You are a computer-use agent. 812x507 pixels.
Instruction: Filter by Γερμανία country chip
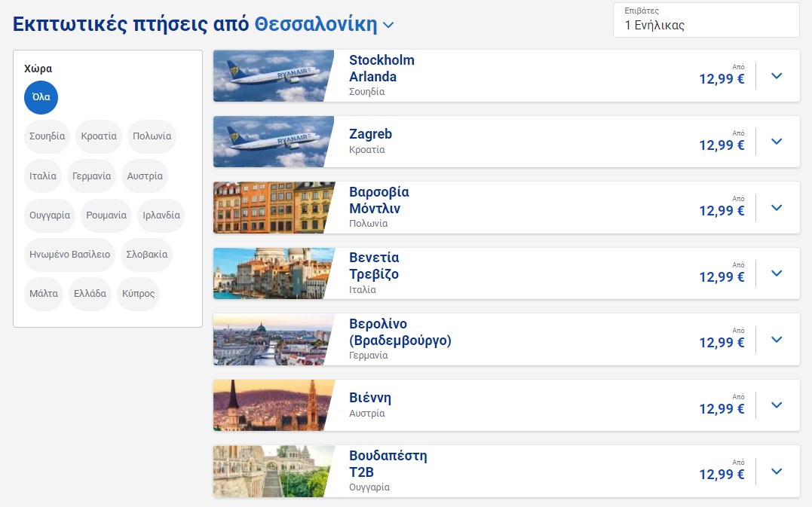coord(92,176)
